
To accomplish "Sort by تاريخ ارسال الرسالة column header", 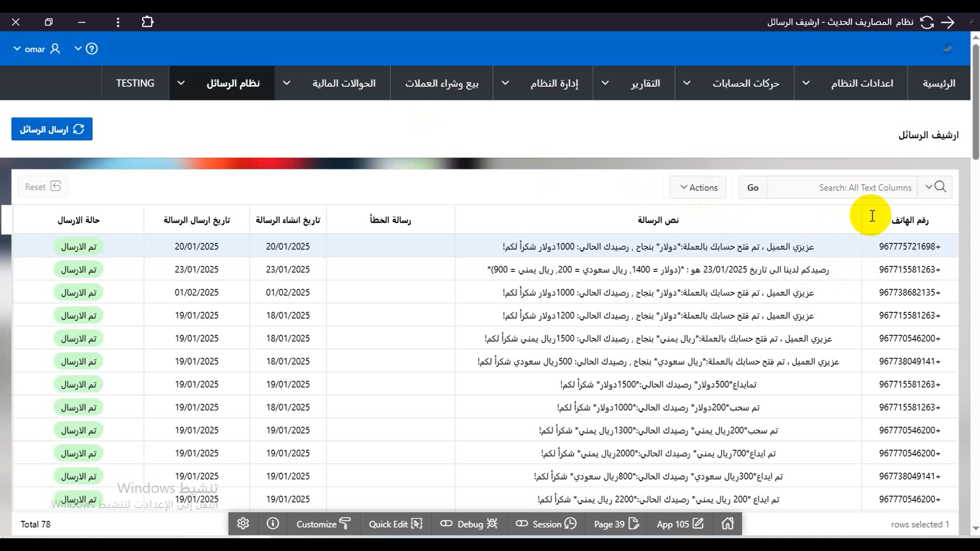I will coord(197,220).
